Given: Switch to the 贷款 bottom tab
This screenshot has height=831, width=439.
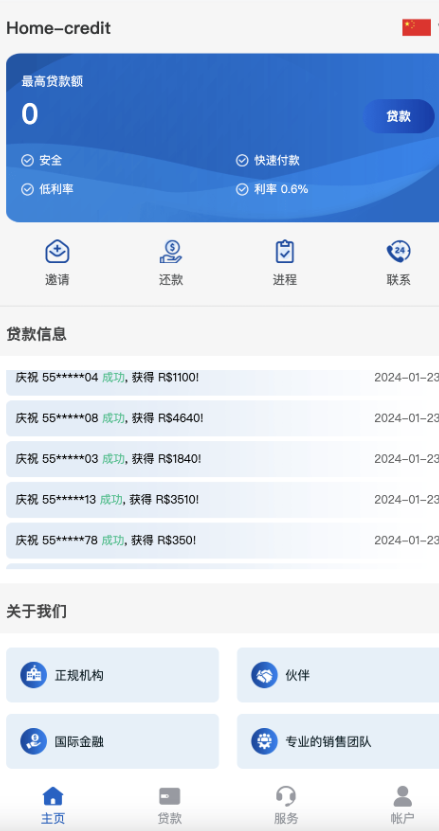Looking at the screenshot, I should [x=170, y=806].
